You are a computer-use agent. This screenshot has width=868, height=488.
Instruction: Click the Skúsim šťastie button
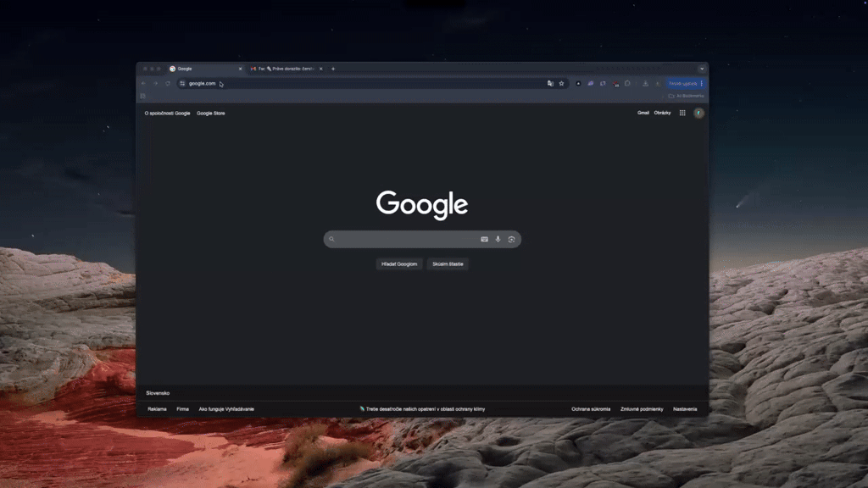[x=448, y=264]
